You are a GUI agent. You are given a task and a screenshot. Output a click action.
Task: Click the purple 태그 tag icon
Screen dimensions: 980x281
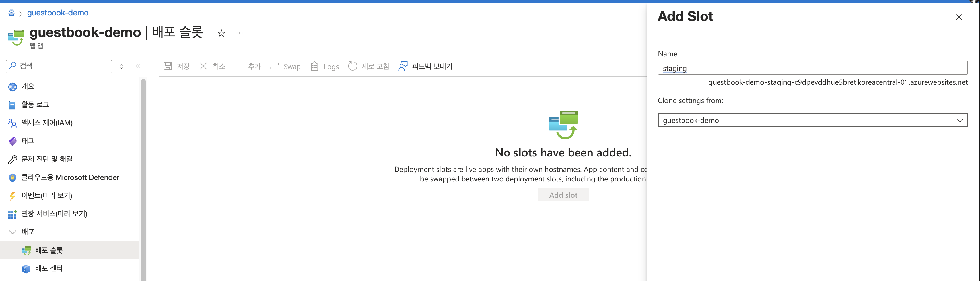tap(13, 141)
